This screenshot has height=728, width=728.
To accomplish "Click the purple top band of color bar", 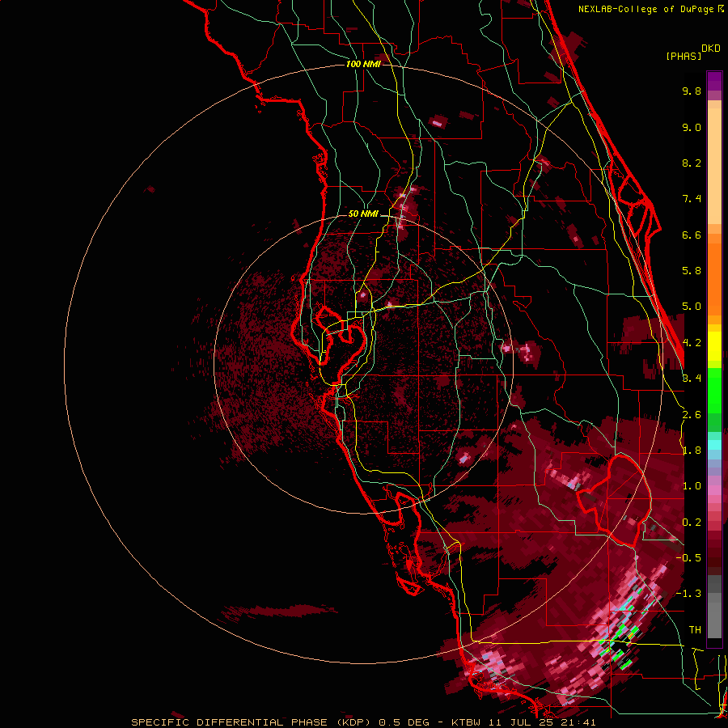I will click(x=714, y=81).
